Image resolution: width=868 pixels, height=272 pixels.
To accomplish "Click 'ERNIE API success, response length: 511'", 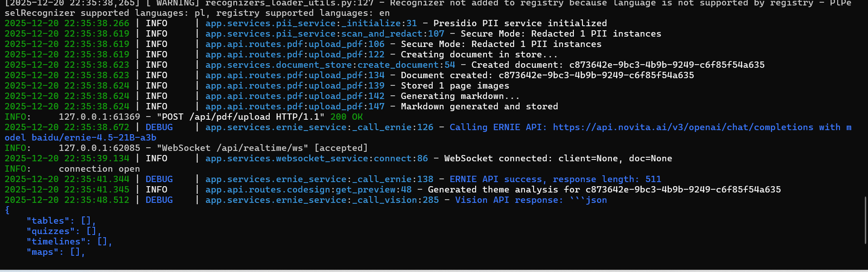I will pos(555,179).
